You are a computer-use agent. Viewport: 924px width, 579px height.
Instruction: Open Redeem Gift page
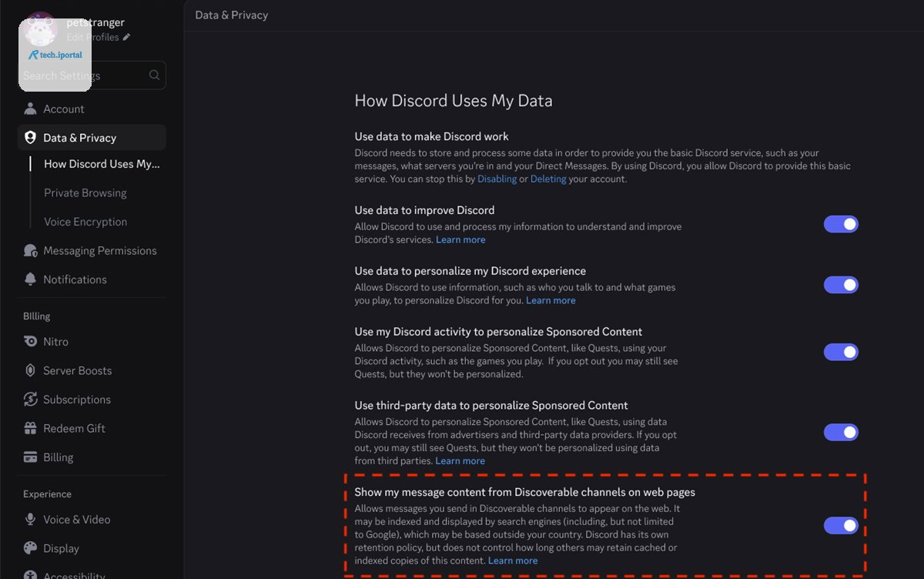click(x=92, y=428)
